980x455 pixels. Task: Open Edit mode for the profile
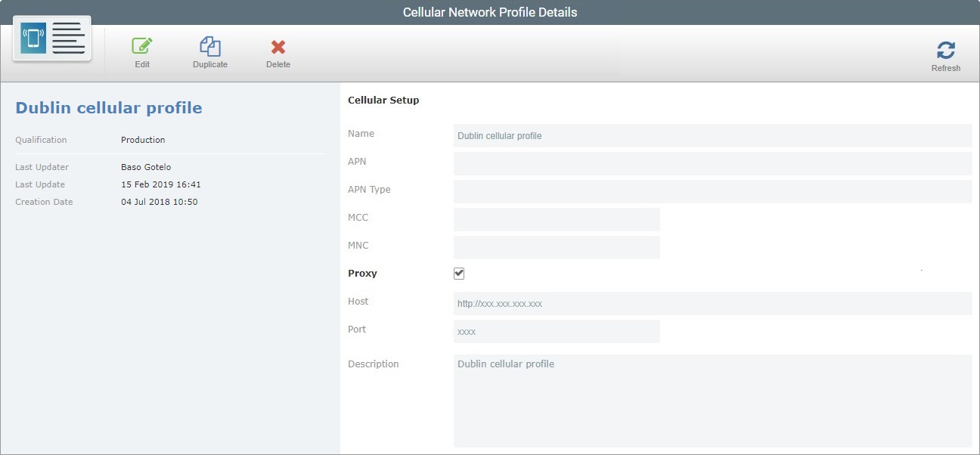(141, 45)
